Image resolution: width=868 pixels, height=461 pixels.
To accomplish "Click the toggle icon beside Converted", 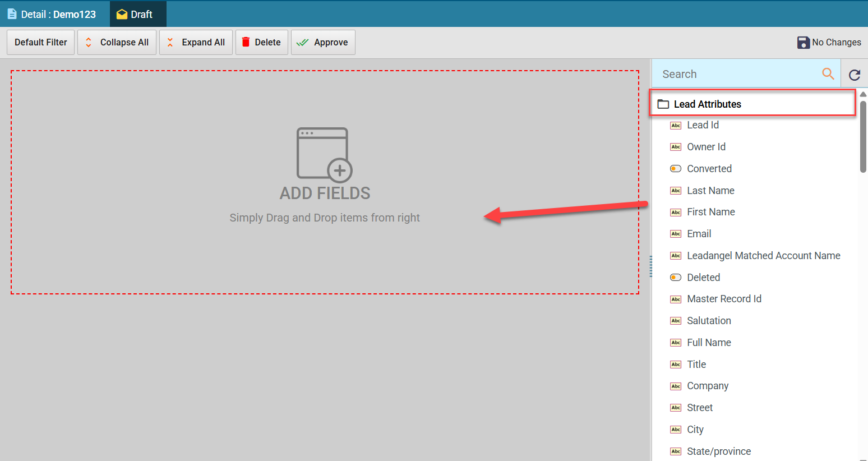I will tap(676, 169).
